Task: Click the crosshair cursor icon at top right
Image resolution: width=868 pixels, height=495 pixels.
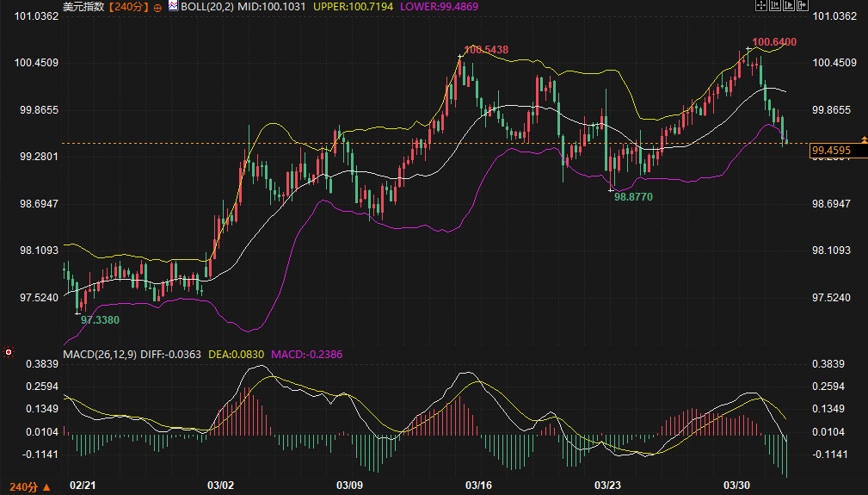Action: [x=761, y=5]
